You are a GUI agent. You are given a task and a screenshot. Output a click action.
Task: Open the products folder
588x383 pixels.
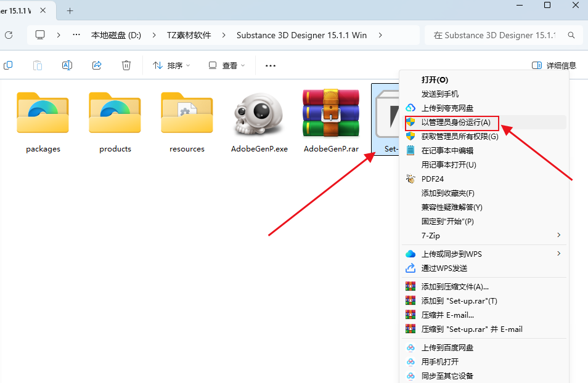115,123
